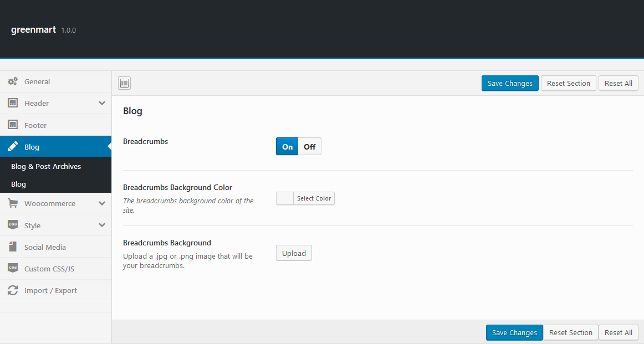Click the Custom CSS/JS icon

point(13,269)
